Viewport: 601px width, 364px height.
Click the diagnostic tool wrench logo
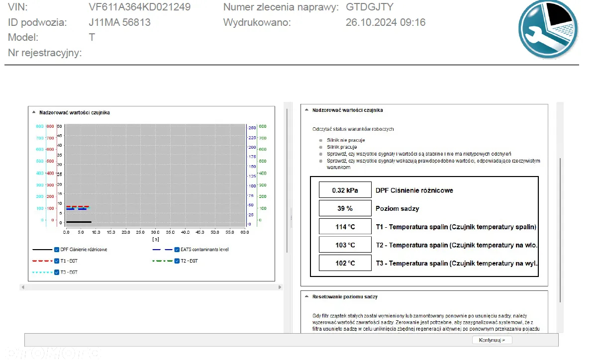coord(548,29)
